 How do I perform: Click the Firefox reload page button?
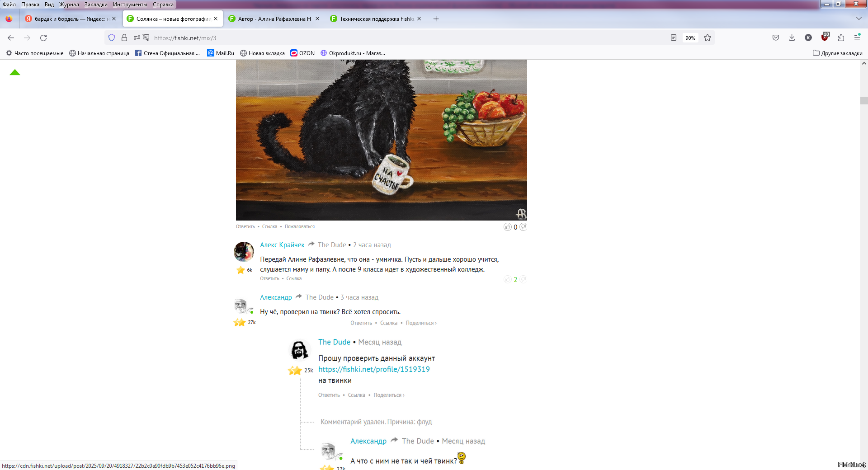(x=43, y=38)
